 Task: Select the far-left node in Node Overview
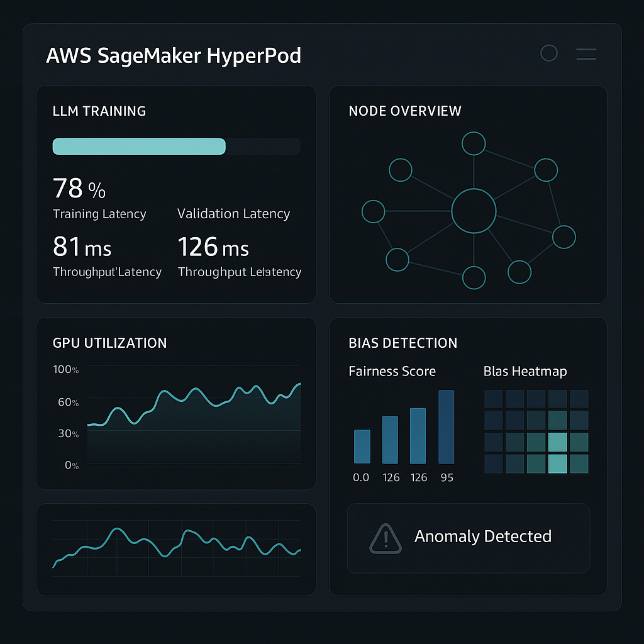click(374, 211)
